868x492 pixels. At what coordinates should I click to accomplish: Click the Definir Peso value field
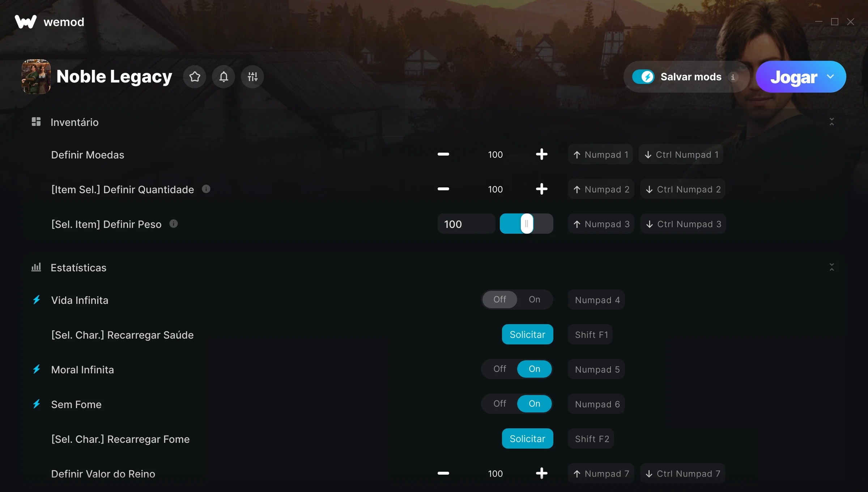(466, 224)
